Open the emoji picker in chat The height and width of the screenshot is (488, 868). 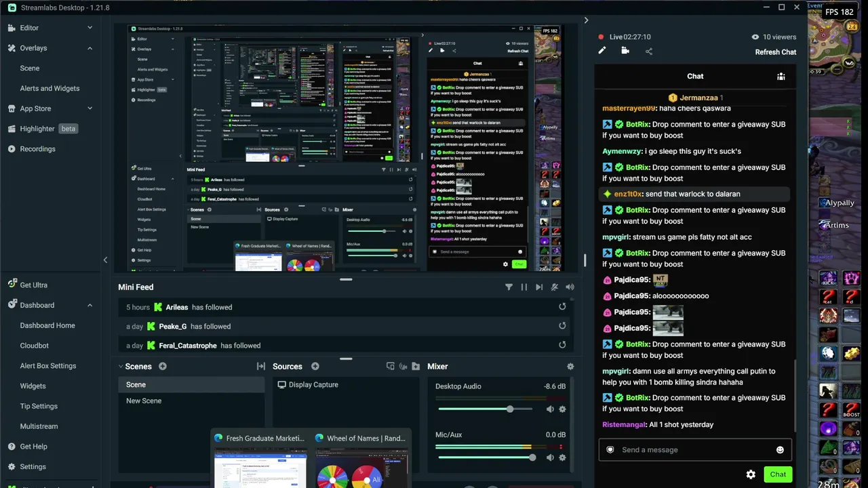[780, 450]
